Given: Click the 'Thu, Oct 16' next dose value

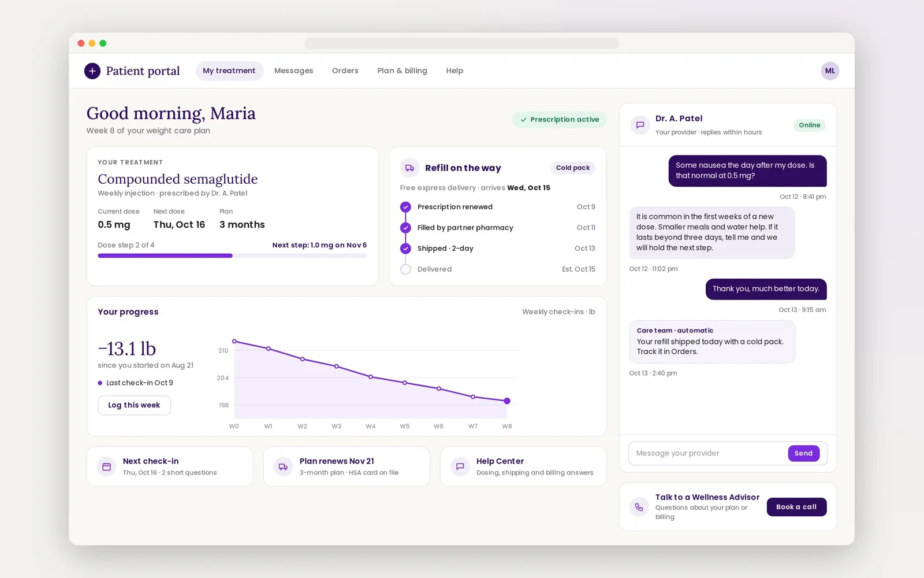Looking at the screenshot, I should coord(179,225).
